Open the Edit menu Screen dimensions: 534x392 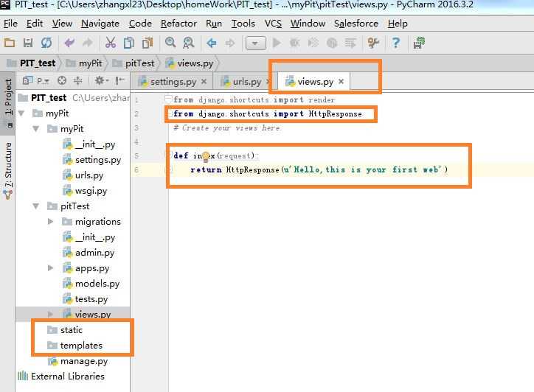click(35, 24)
